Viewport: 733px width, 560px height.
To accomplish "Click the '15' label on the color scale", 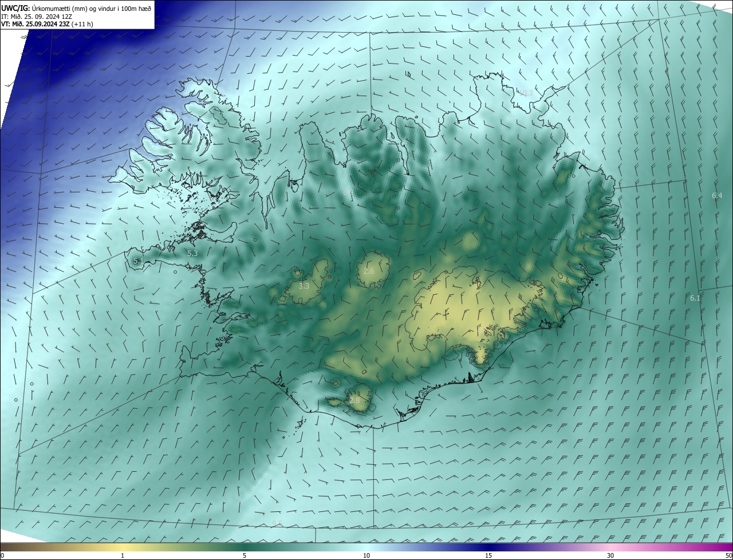I will click(488, 555).
